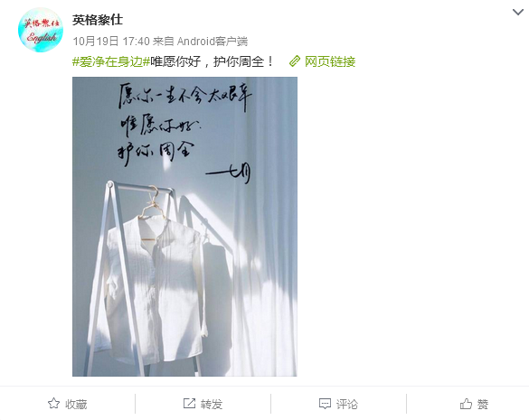
Task: Click the star favorite icon
Action: tap(53, 403)
